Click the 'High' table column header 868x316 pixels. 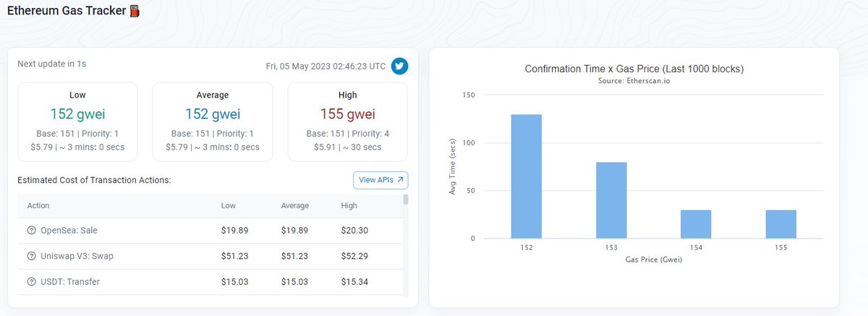349,205
